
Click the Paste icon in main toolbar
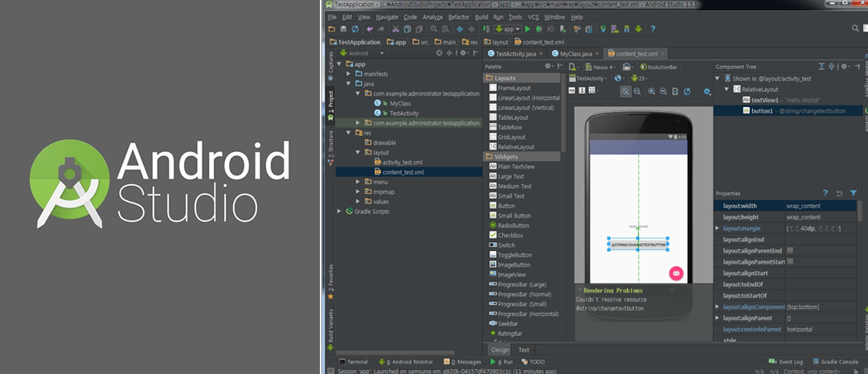[x=419, y=29]
